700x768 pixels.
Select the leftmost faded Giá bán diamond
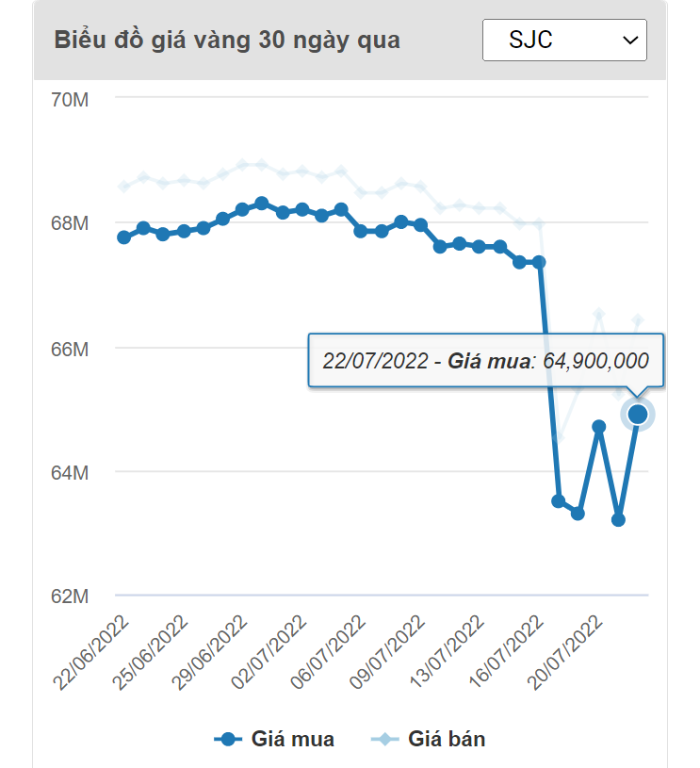pyautogui.click(x=123, y=187)
